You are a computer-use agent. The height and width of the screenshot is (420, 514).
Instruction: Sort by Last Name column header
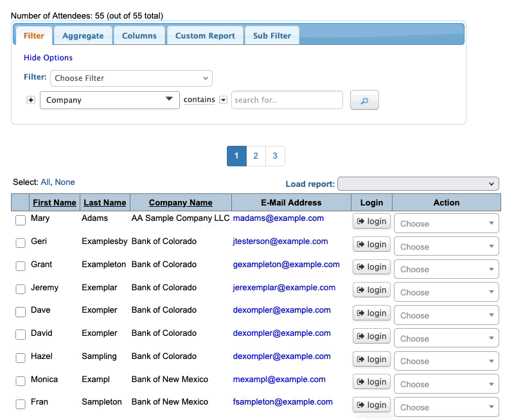(x=105, y=203)
